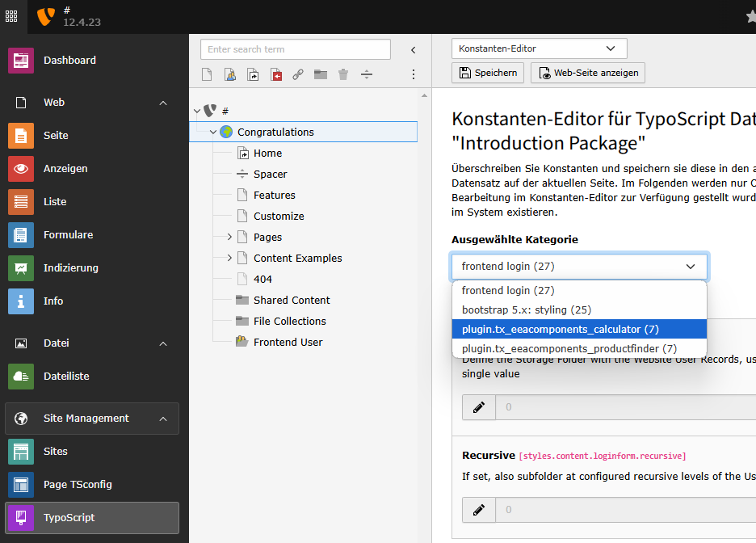
Task: Collapse the Site Management module group
Action: click(x=163, y=419)
